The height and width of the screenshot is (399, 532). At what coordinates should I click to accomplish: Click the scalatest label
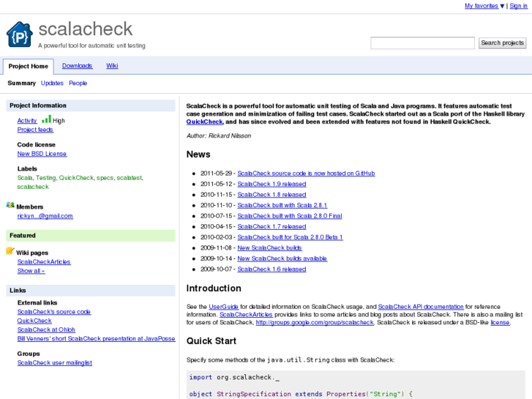coord(130,178)
